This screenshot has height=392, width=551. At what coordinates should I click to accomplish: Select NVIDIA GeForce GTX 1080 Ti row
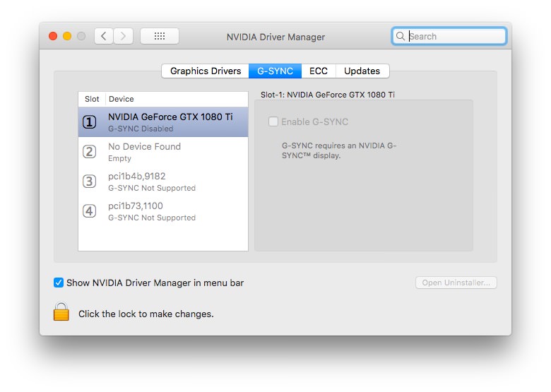[x=163, y=122]
